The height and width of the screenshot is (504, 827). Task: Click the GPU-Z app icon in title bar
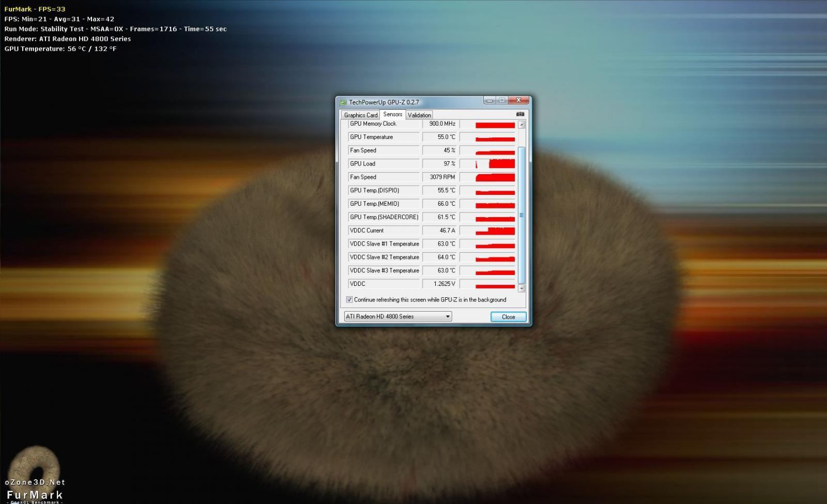(343, 102)
